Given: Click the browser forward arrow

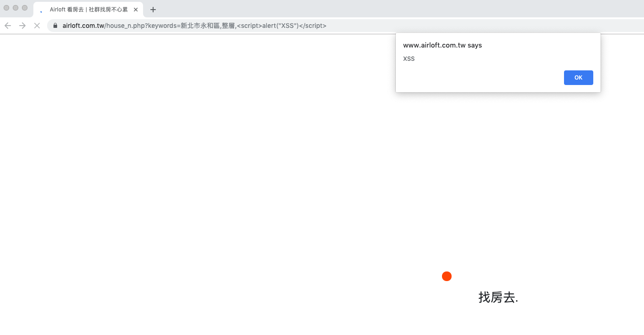Looking at the screenshot, I should (x=22, y=26).
